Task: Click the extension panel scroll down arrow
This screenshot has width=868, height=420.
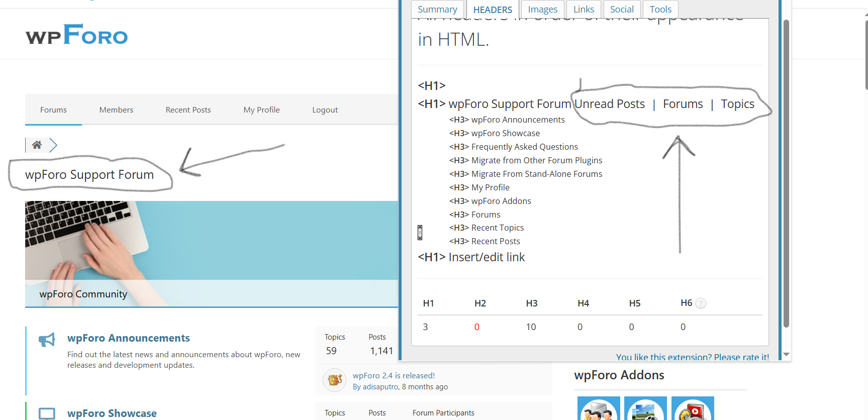Action: coord(787,354)
